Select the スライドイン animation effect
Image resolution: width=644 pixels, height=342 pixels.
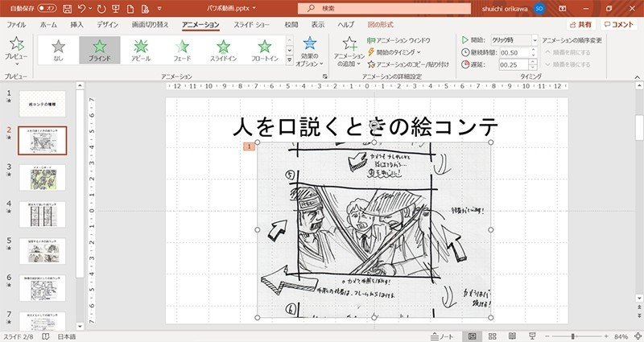224,50
